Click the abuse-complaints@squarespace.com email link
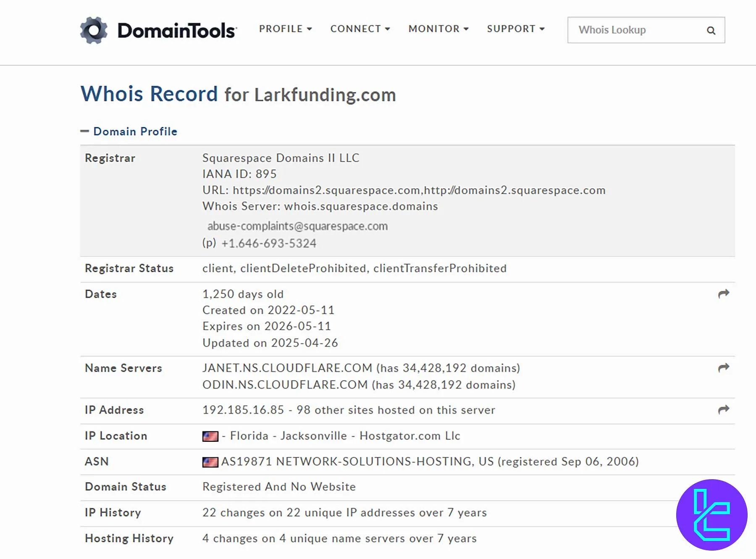Viewport: 756px width, 559px height. [x=299, y=226]
